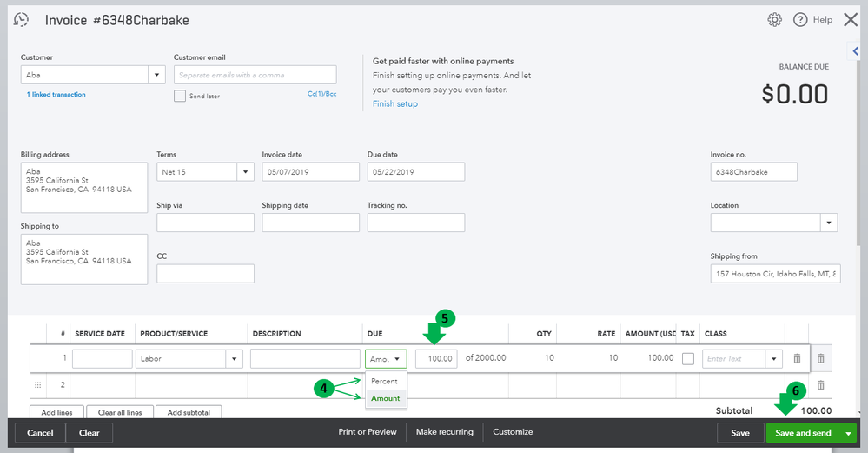
Task: Select Amount in the due menu
Action: 386,398
